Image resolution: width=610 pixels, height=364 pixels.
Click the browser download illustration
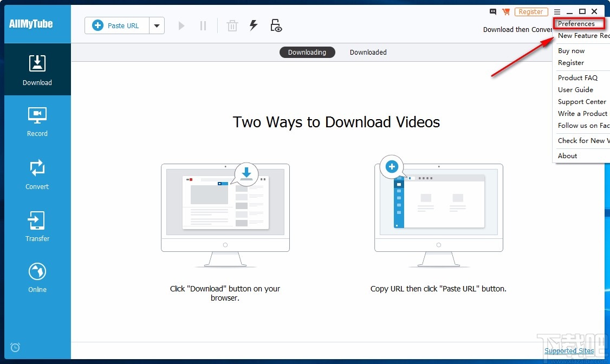pos(225,215)
